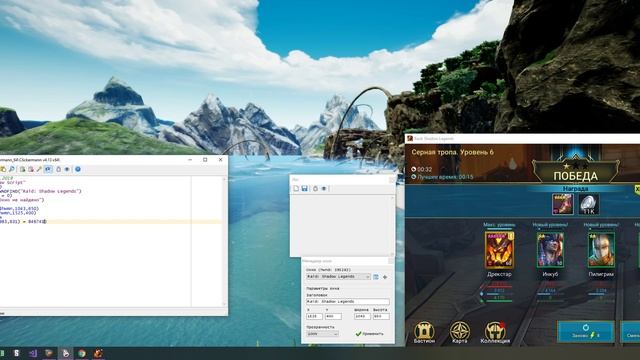The image size is (640, 360).
Task: Click the Skype icon in the taskbar
Action: coord(16,353)
